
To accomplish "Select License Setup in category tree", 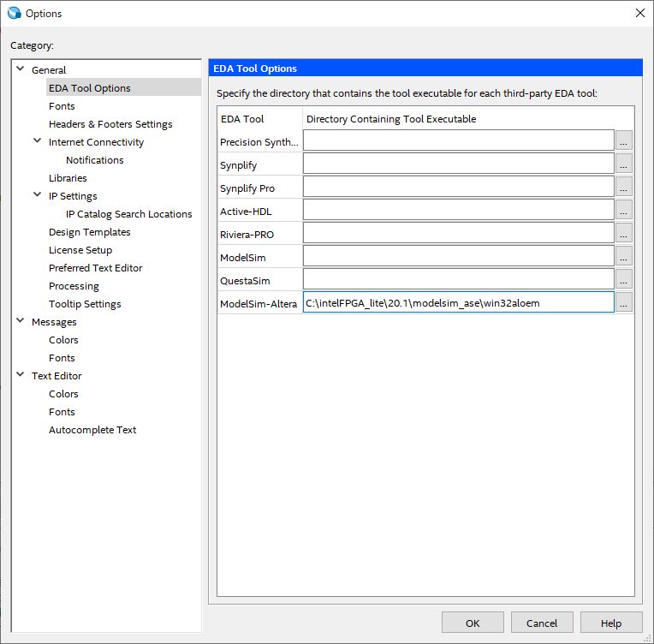I will point(80,250).
